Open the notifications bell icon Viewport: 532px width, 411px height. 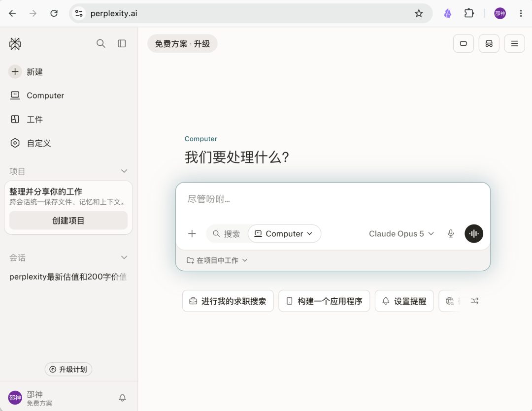[123, 398]
